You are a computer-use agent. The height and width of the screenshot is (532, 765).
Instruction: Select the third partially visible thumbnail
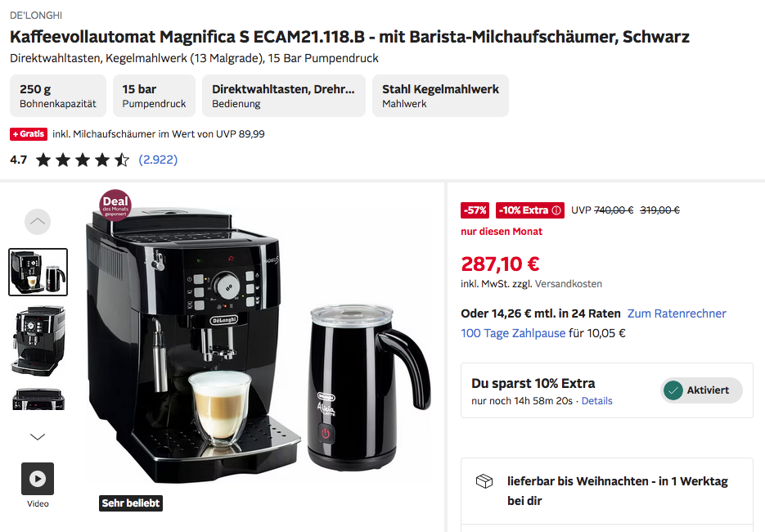pos(38,399)
